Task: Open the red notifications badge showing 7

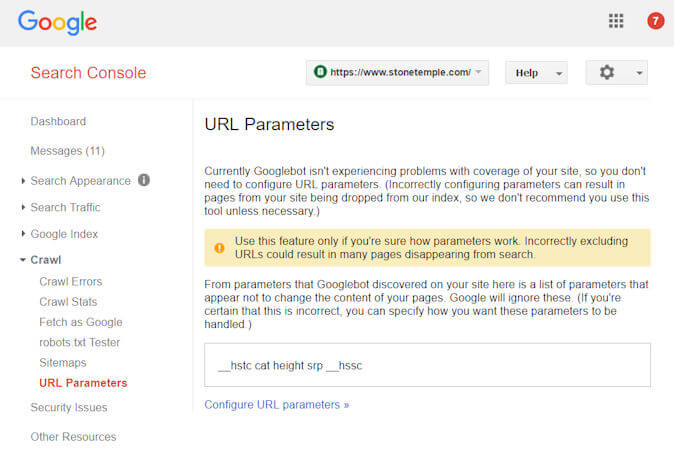Action: tap(656, 21)
